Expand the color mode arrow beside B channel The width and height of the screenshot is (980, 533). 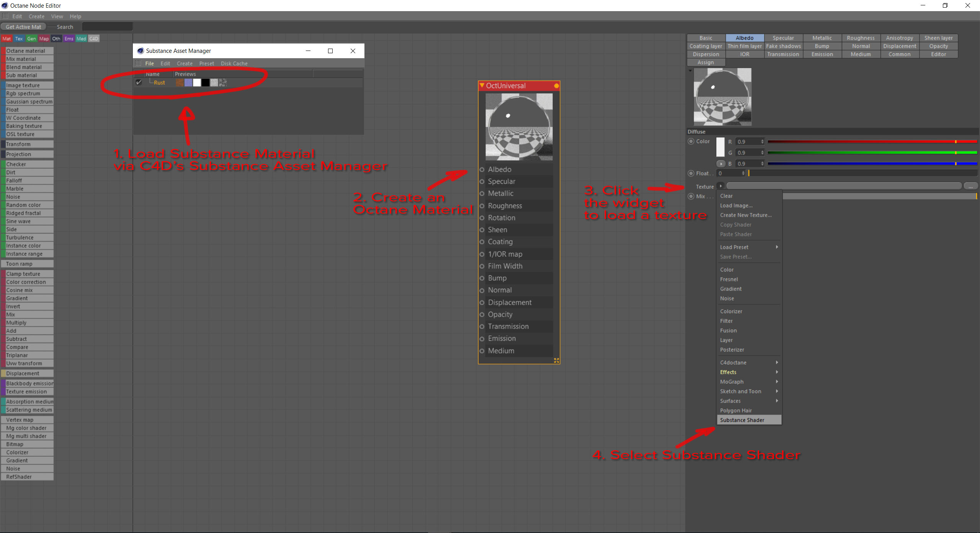coord(720,164)
